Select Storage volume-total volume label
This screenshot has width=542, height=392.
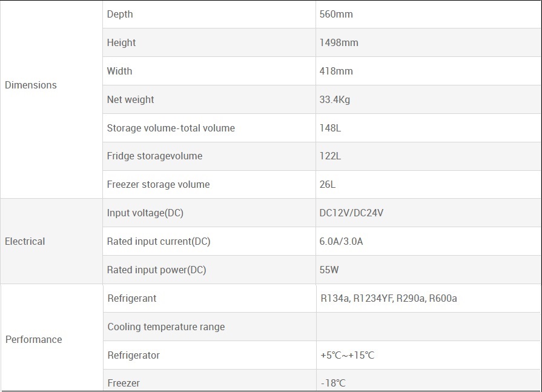pos(171,128)
